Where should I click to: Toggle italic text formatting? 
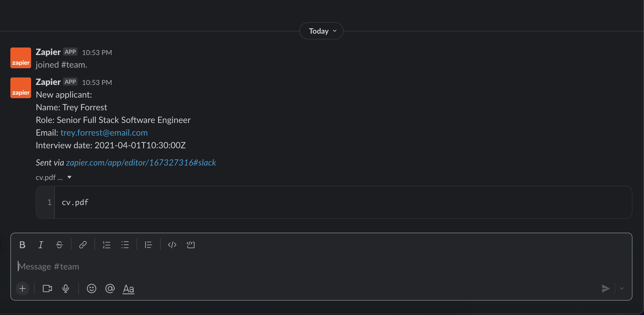click(41, 245)
